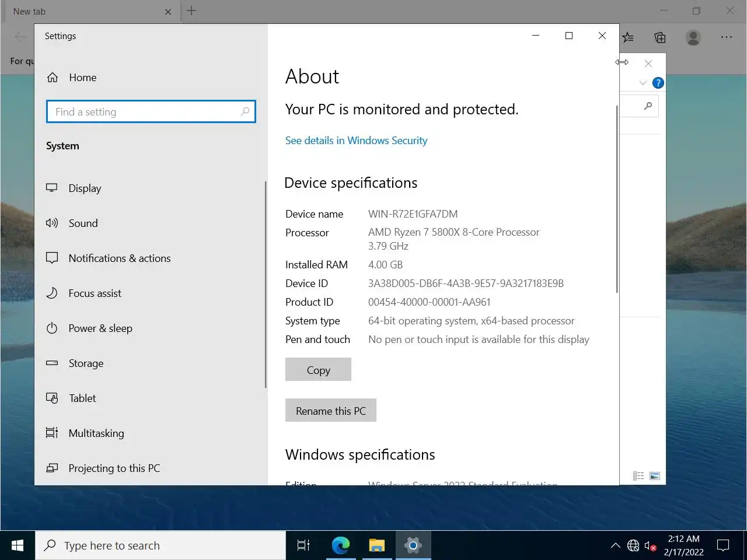Click the blue help icon in background window
The height and width of the screenshot is (560, 747).
tap(658, 83)
